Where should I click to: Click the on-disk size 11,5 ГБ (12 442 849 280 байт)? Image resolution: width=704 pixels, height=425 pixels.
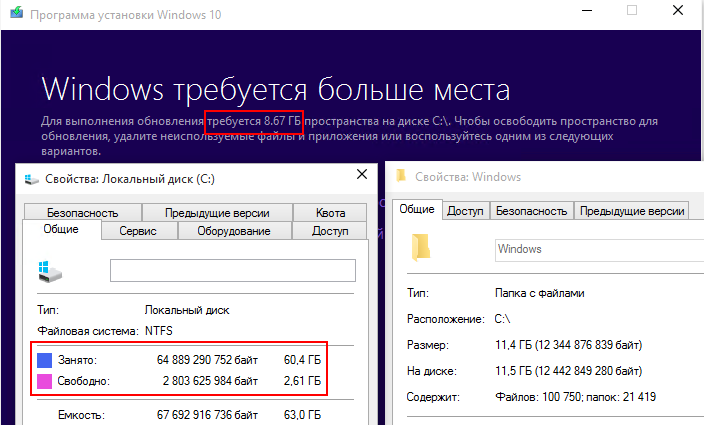[x=568, y=371]
